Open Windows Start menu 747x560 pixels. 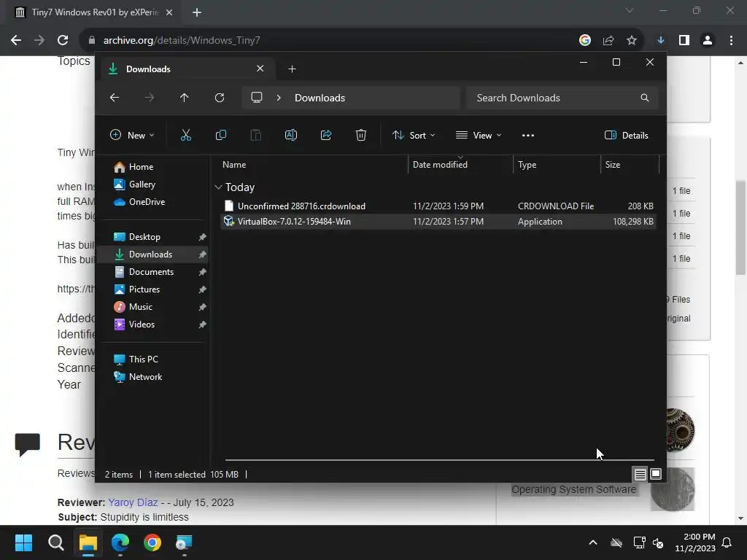tap(23, 542)
